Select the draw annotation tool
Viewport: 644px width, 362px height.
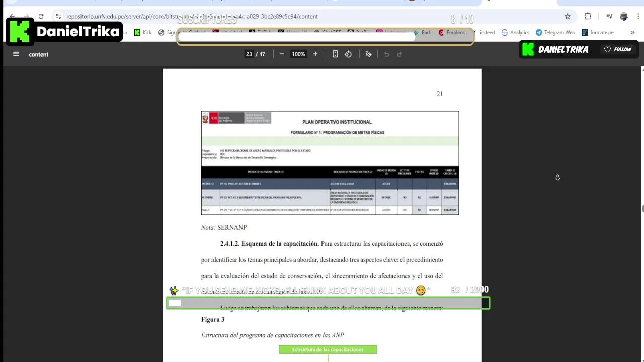click(x=368, y=54)
